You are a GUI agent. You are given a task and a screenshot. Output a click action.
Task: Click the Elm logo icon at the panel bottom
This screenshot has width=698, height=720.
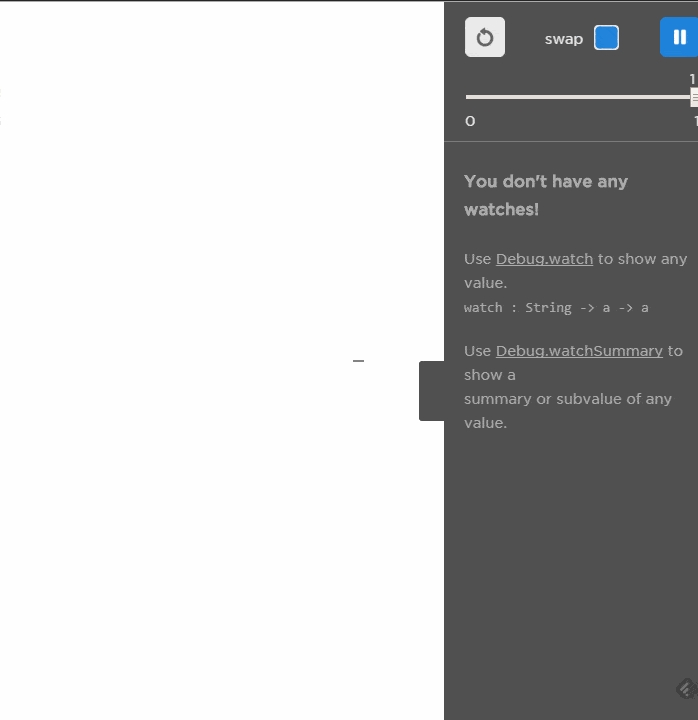[x=686, y=688]
